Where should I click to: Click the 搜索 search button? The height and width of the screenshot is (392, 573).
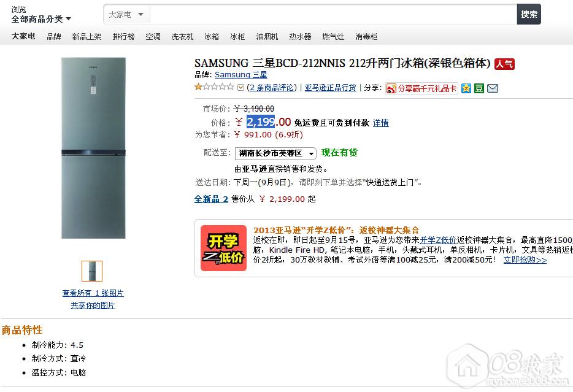pos(529,14)
